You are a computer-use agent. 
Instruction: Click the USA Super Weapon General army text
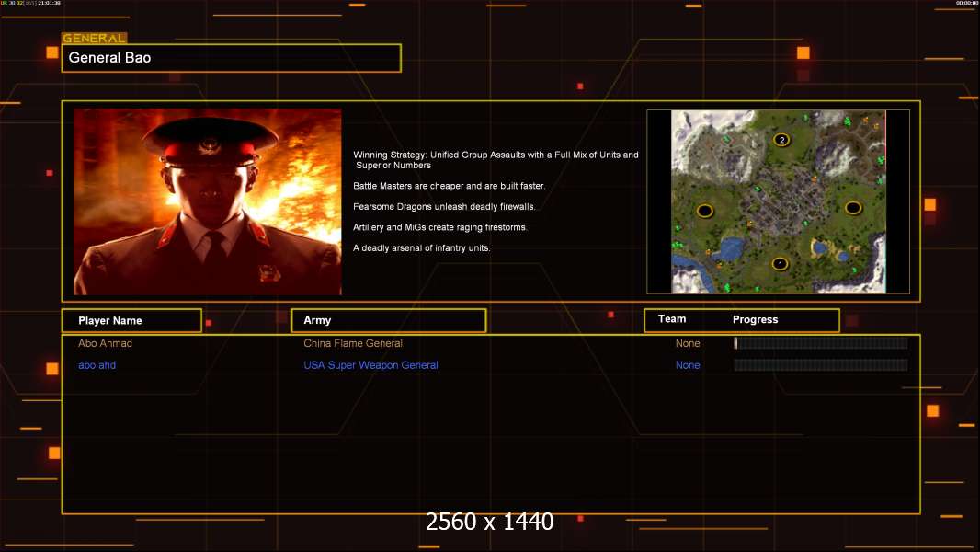pyautogui.click(x=370, y=365)
